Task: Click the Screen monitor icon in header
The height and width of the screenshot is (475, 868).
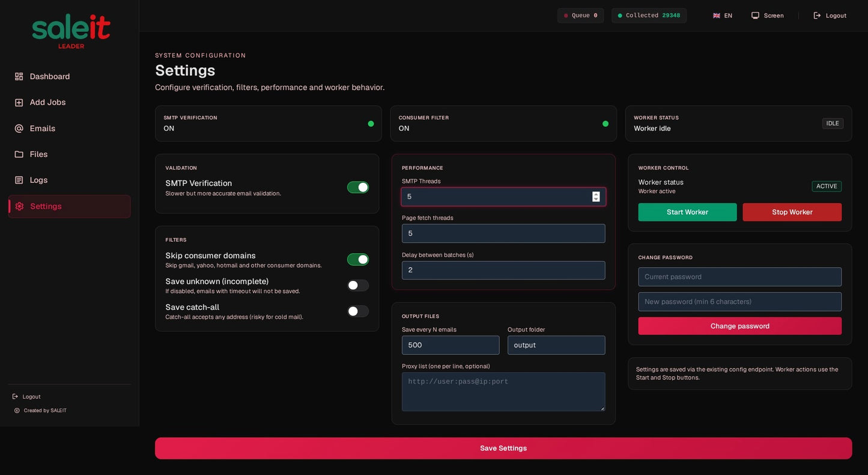Action: pos(755,16)
